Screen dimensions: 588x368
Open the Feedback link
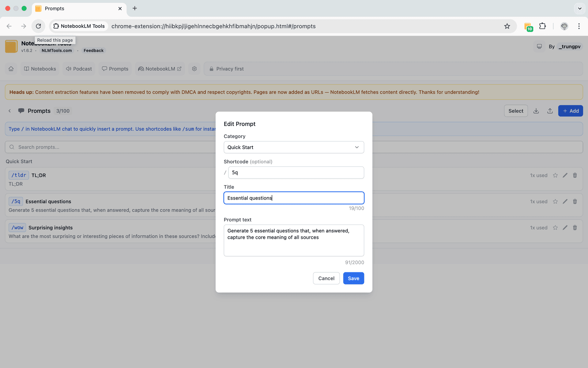pos(93,50)
